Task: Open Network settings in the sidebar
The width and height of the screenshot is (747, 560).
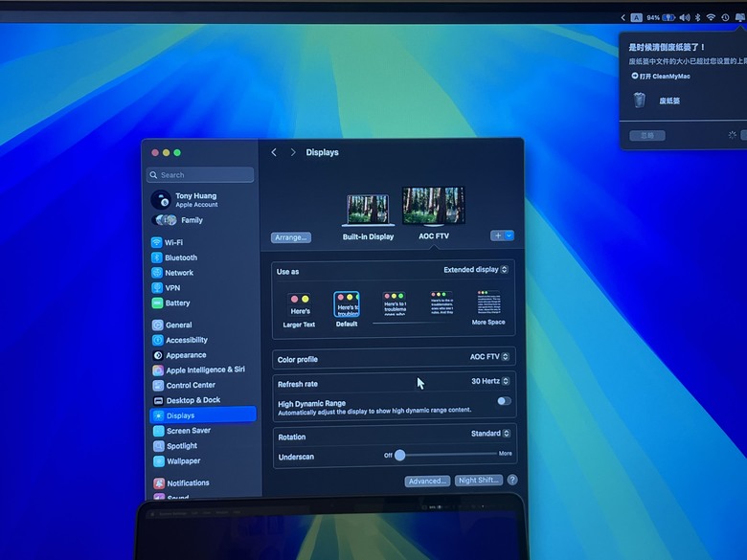Action: pyautogui.click(x=172, y=273)
